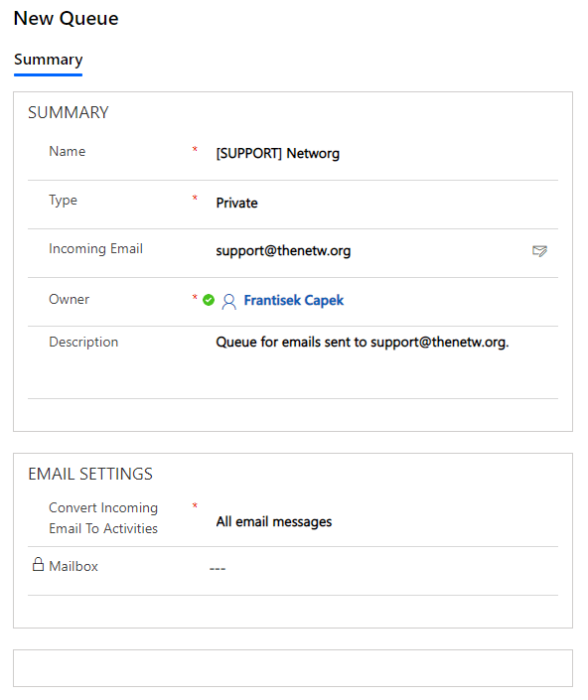This screenshot has height=700, width=588.
Task: Click the Name field label
Action: pyautogui.click(x=67, y=151)
